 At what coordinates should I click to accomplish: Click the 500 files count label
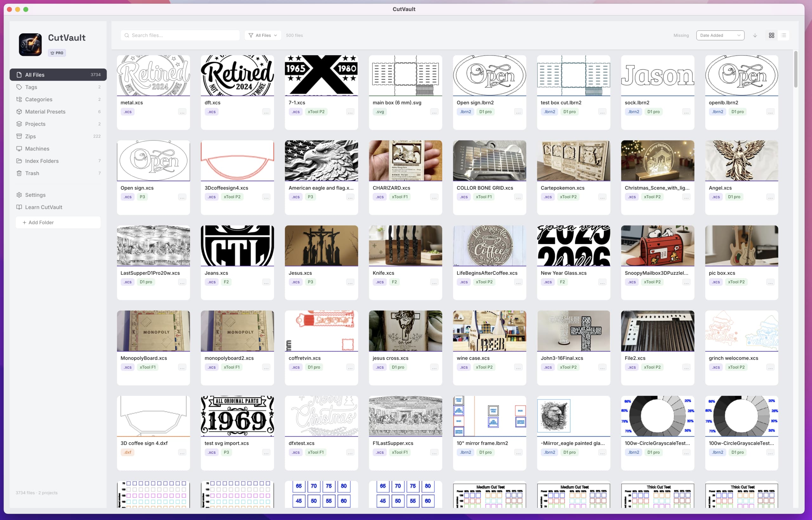tap(294, 36)
